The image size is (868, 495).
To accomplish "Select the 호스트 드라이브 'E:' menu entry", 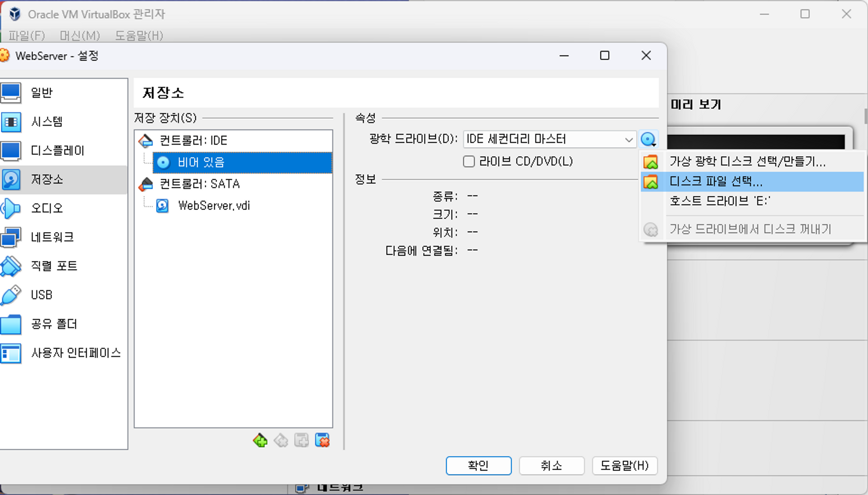I will [x=720, y=201].
